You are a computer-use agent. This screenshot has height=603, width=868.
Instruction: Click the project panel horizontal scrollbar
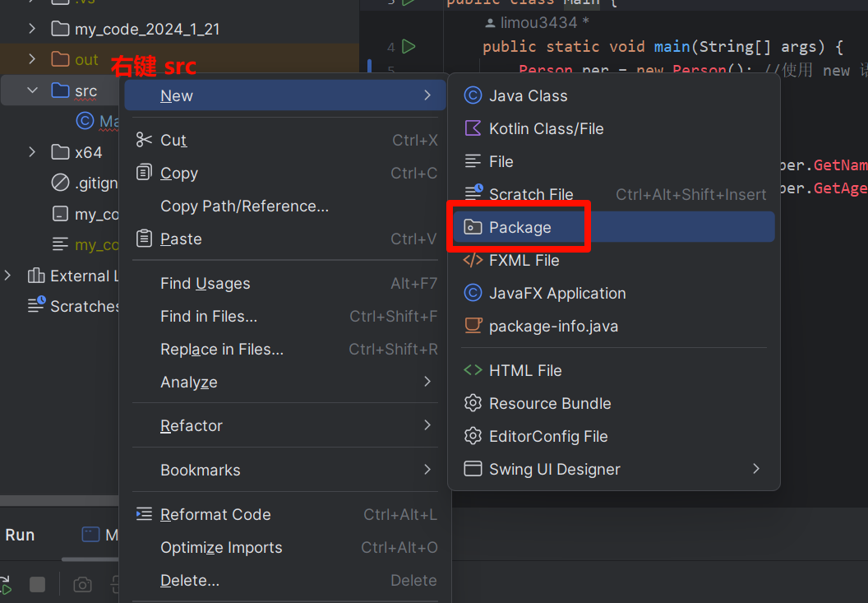58,500
